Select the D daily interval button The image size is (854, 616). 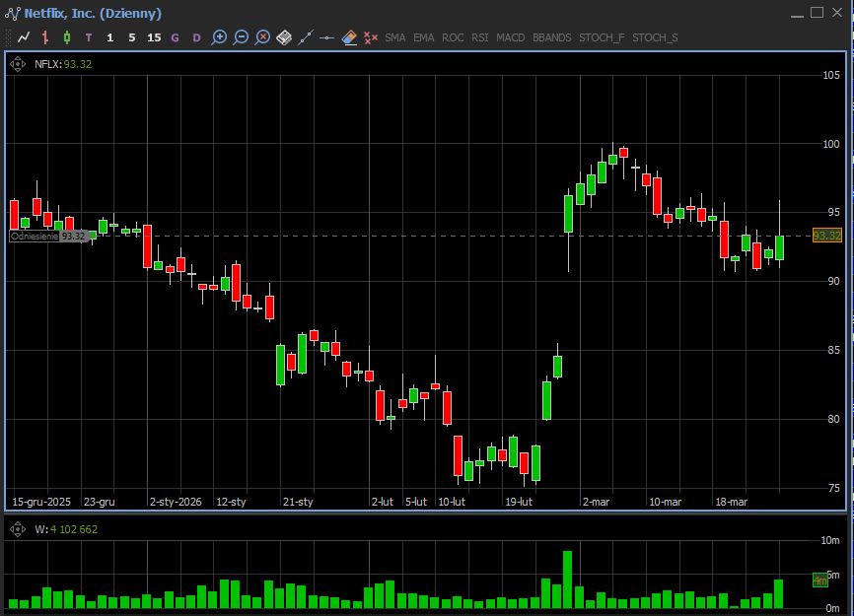point(196,37)
